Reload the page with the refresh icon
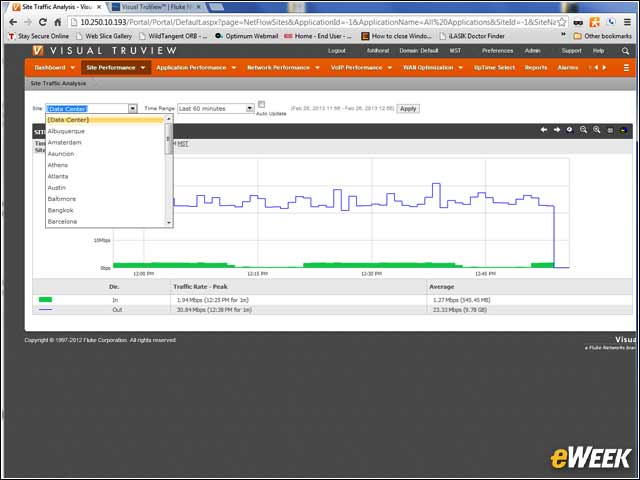 coord(42,22)
